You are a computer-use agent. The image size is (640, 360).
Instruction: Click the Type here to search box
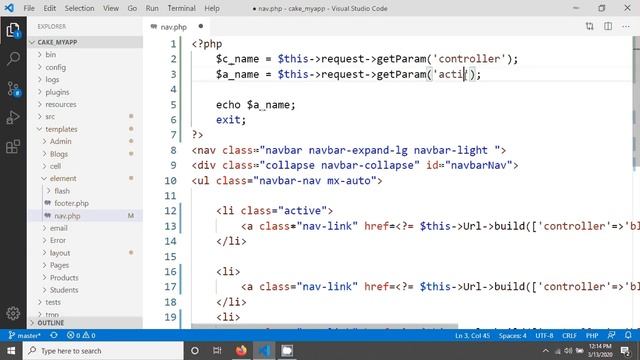tap(103, 351)
